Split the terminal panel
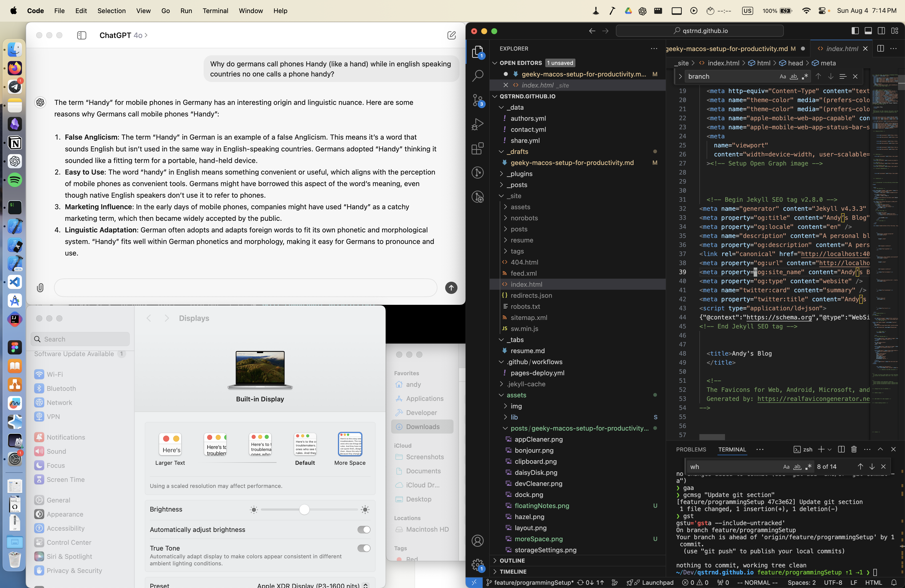This screenshot has width=905, height=588. pyautogui.click(x=841, y=449)
